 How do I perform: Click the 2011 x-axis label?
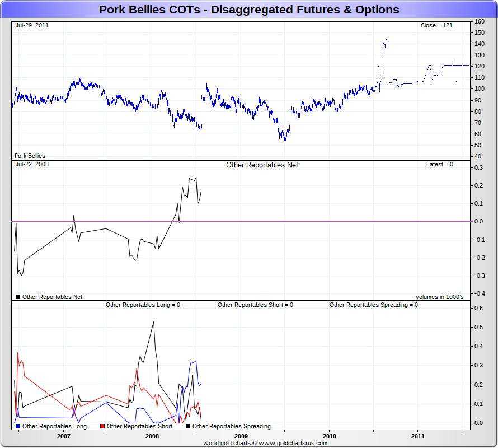tap(418, 436)
